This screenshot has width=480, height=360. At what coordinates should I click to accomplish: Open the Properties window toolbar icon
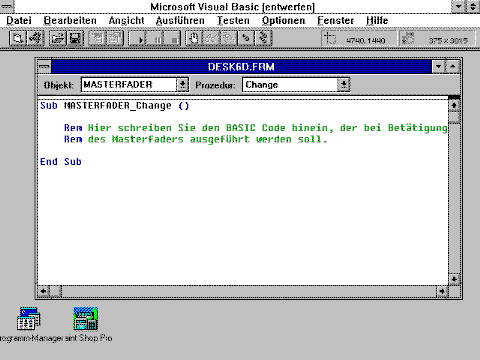[115, 38]
